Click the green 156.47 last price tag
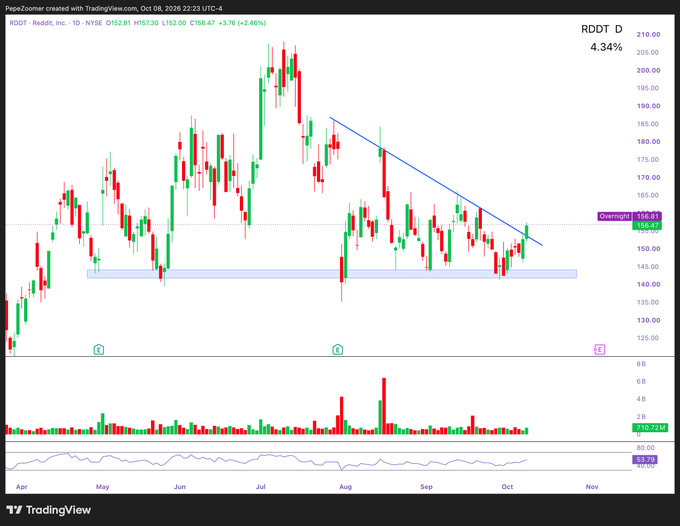This screenshot has height=526, width=680. (647, 225)
